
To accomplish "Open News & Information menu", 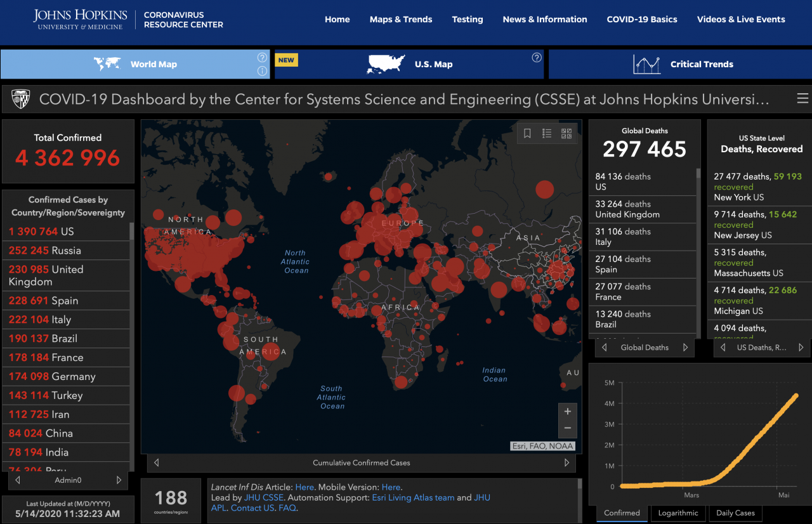I will pos(545,19).
